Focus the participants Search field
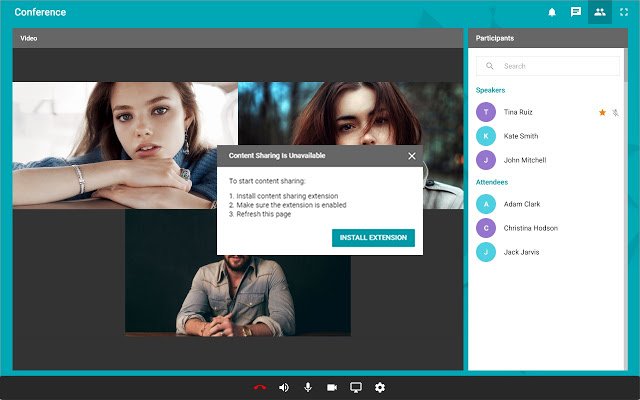The height and width of the screenshot is (400, 640). click(548, 66)
